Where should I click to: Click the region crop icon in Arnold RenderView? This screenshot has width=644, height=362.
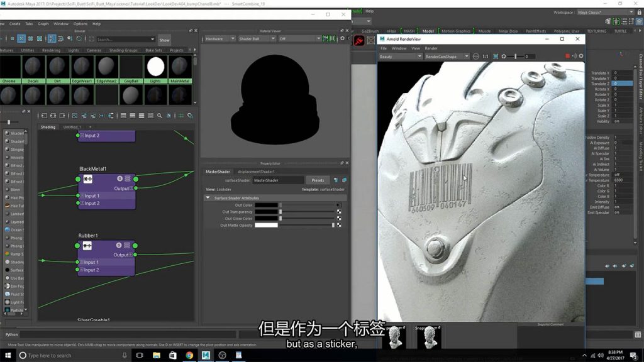[496, 56]
